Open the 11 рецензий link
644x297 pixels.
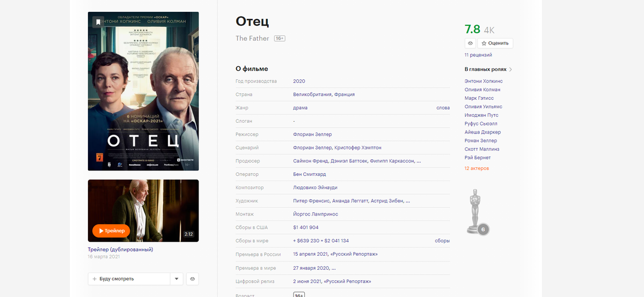click(x=478, y=55)
